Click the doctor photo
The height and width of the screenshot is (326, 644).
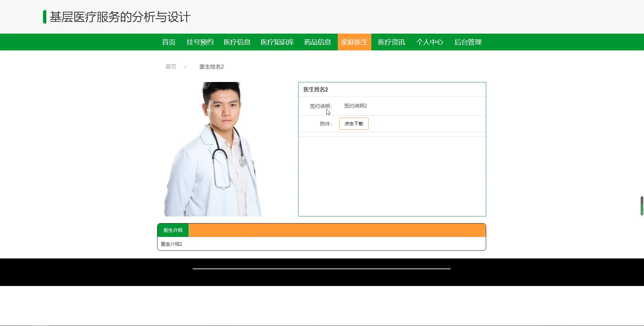[213, 149]
